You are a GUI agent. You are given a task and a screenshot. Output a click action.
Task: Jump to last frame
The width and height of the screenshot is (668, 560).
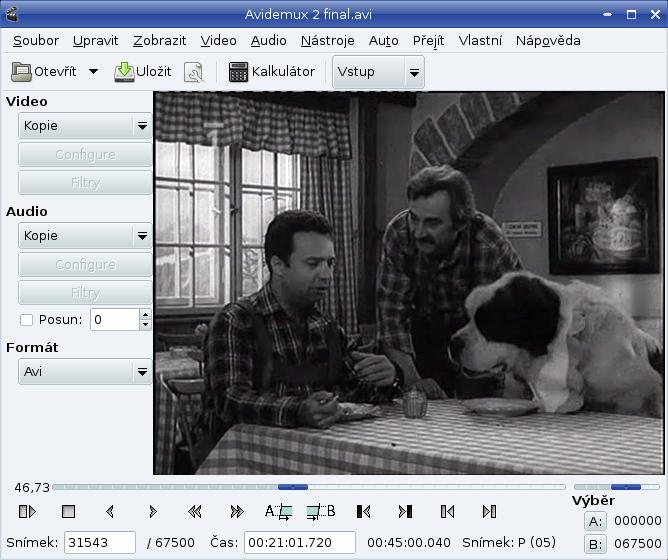[x=489, y=511]
